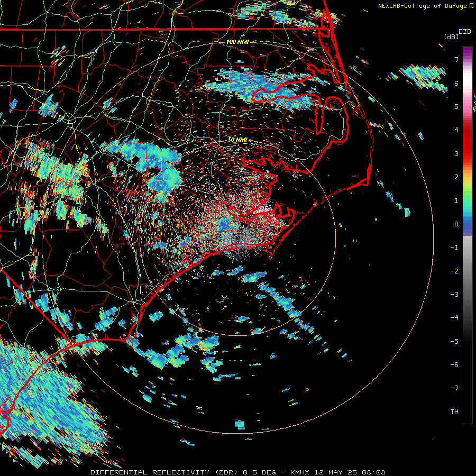Click the 6 value on color scale

point(456,83)
